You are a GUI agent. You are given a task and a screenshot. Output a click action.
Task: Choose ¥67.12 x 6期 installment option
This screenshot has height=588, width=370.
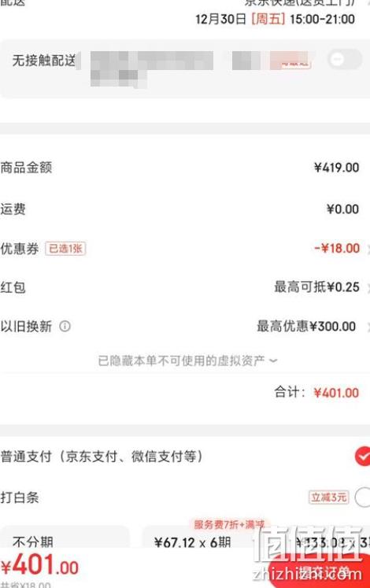[x=192, y=542]
